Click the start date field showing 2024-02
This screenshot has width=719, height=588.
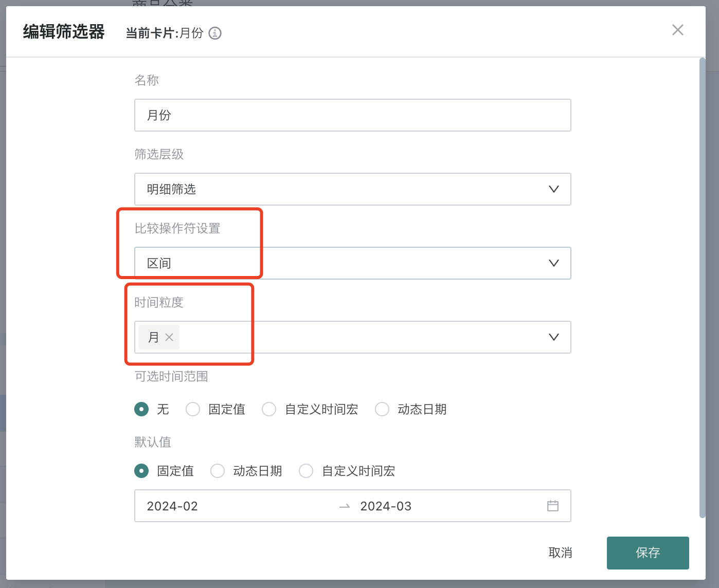pos(206,506)
